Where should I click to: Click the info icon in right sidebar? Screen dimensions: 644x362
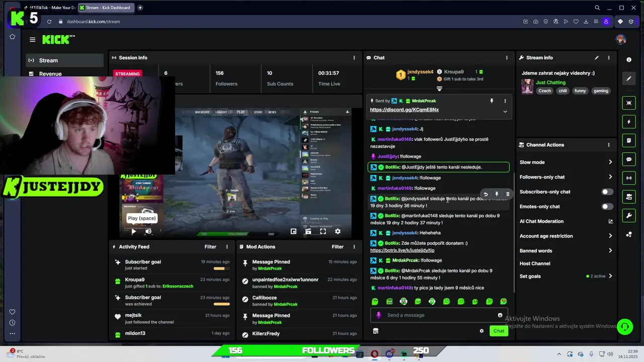pyautogui.click(x=629, y=60)
